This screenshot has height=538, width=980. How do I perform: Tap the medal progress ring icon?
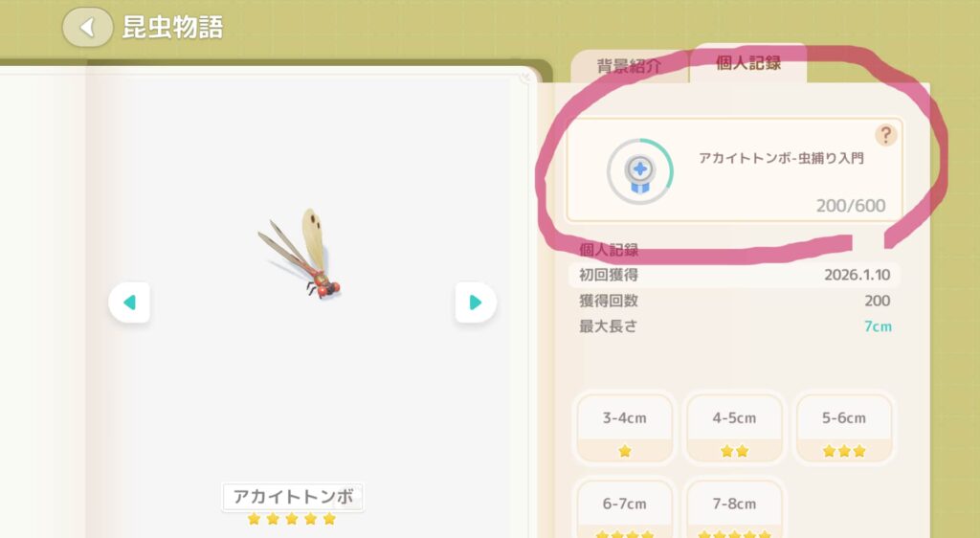click(640, 172)
